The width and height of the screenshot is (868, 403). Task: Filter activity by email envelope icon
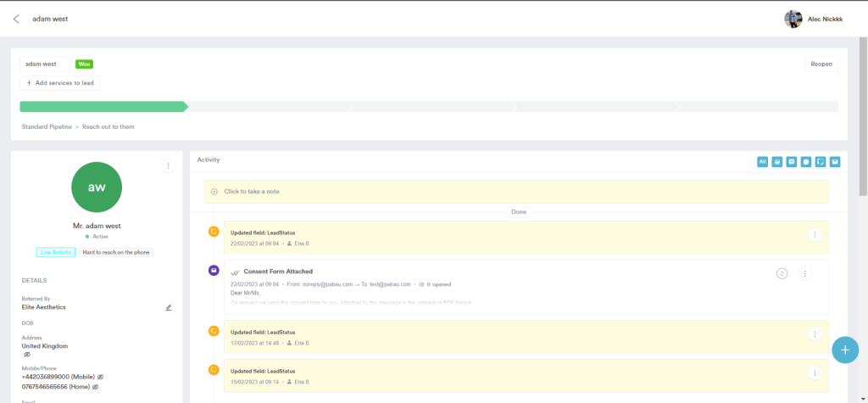(x=834, y=161)
